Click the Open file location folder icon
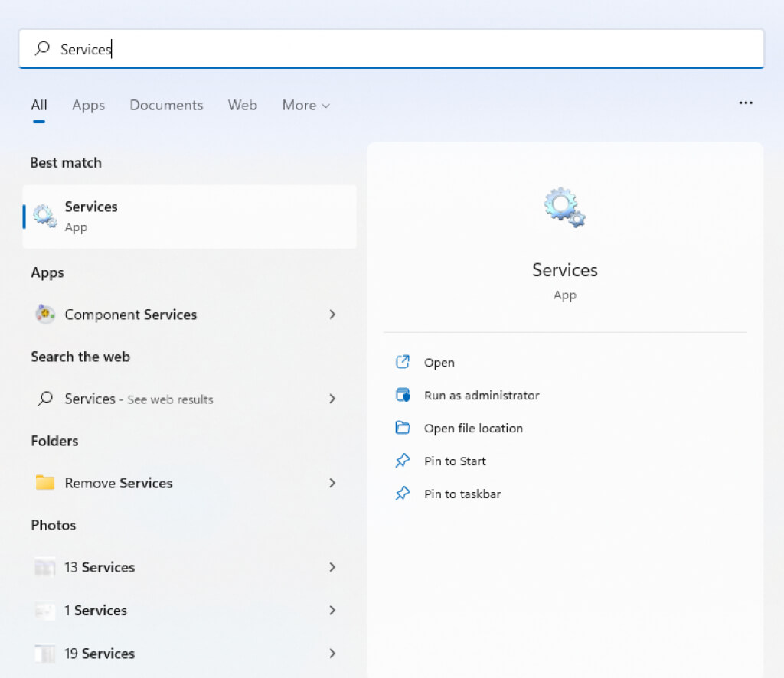 click(x=403, y=429)
